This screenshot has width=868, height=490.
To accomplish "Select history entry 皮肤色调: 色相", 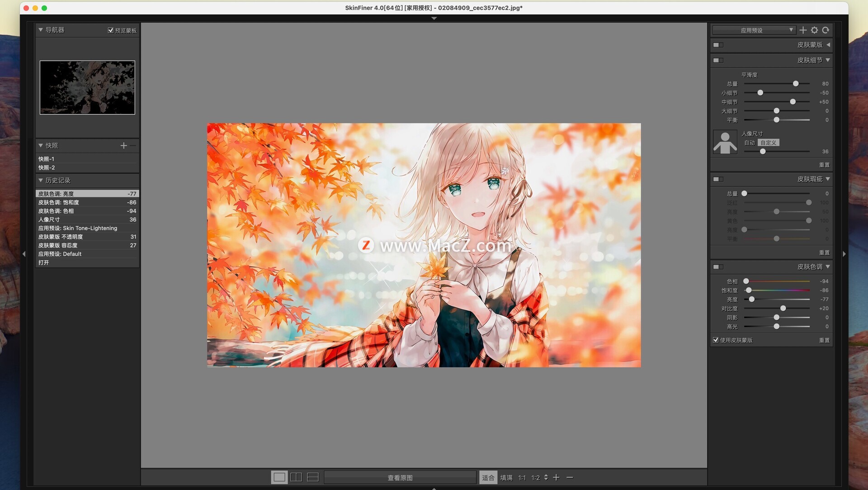I will [87, 211].
